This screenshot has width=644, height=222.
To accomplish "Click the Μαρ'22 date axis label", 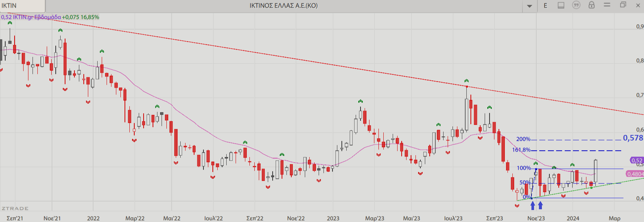I will click(135, 218).
